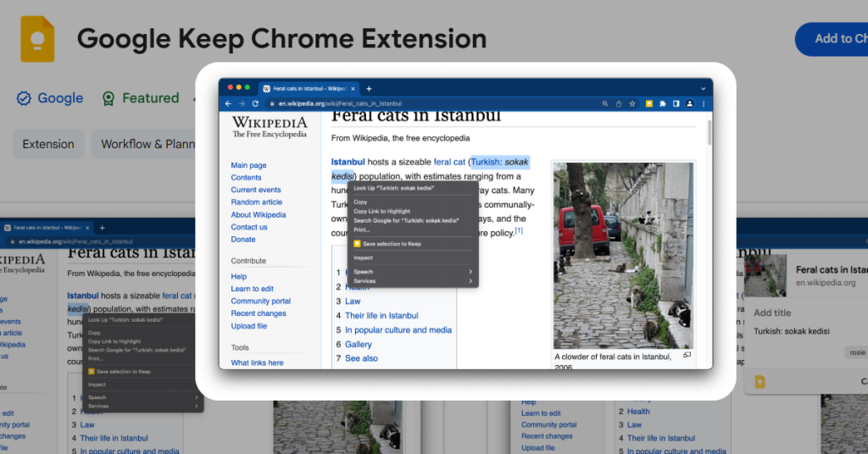Open the Extensions puzzle piece icon
Viewport: 868px width, 454px height.
click(663, 103)
